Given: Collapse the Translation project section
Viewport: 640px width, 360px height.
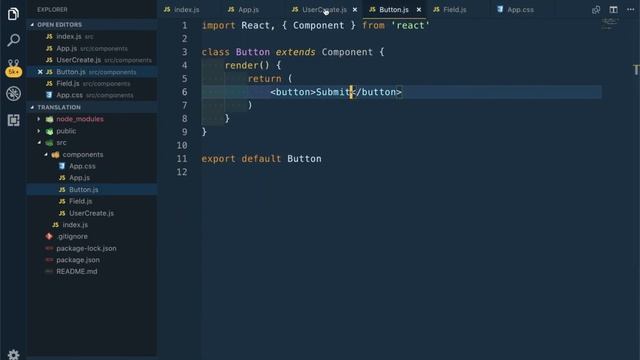Looking at the screenshot, I should (32, 107).
